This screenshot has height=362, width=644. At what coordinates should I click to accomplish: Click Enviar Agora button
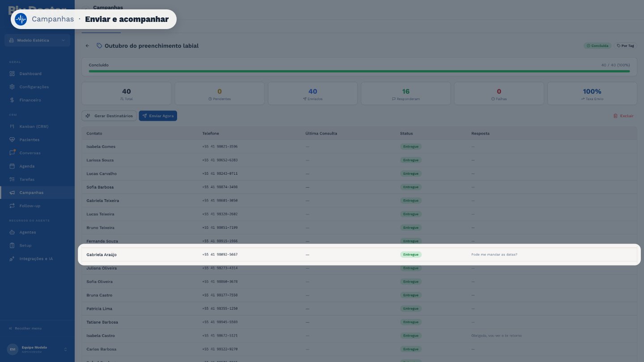[158, 116]
